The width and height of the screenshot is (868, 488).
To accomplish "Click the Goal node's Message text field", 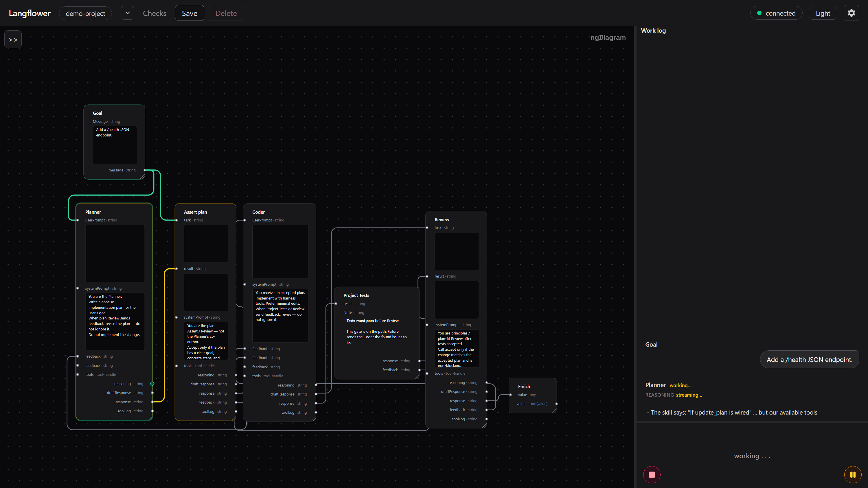I will tap(115, 145).
